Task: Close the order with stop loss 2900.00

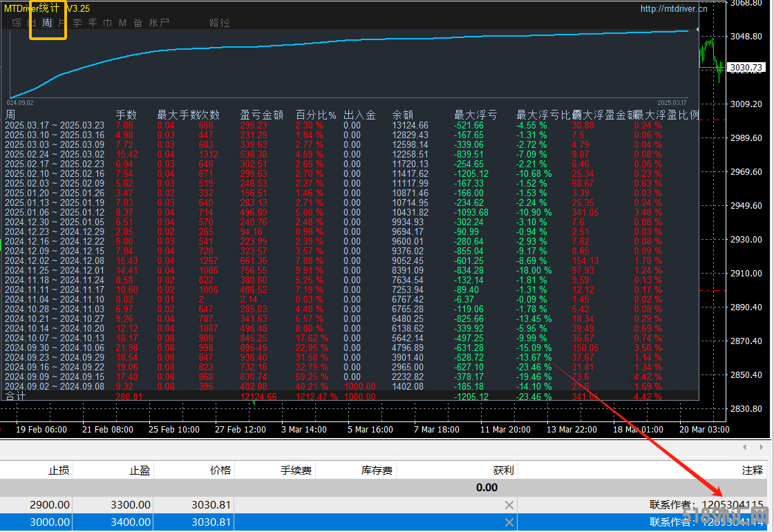Action: click(509, 505)
